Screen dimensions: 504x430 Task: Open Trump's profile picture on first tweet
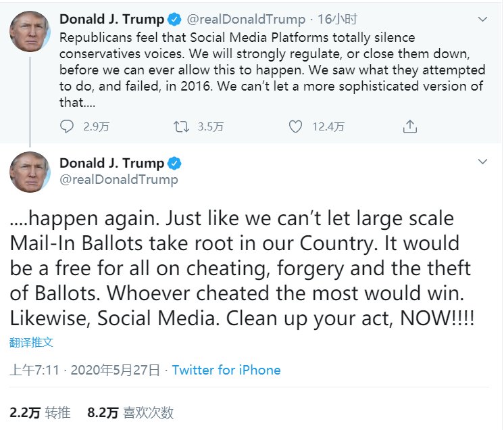point(30,30)
